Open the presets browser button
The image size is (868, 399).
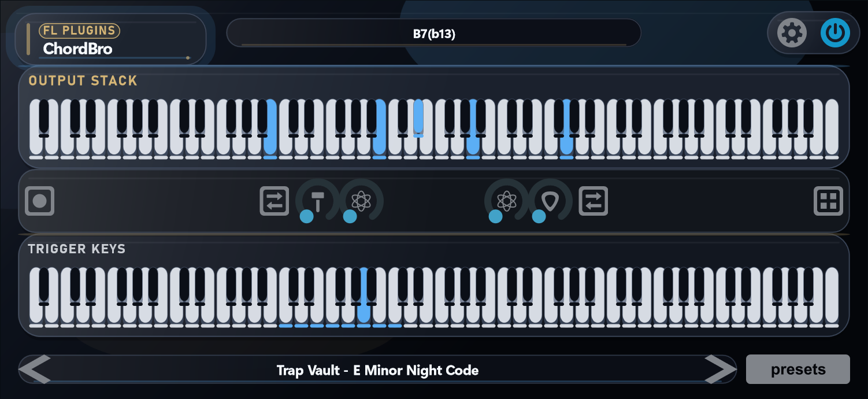(x=797, y=369)
